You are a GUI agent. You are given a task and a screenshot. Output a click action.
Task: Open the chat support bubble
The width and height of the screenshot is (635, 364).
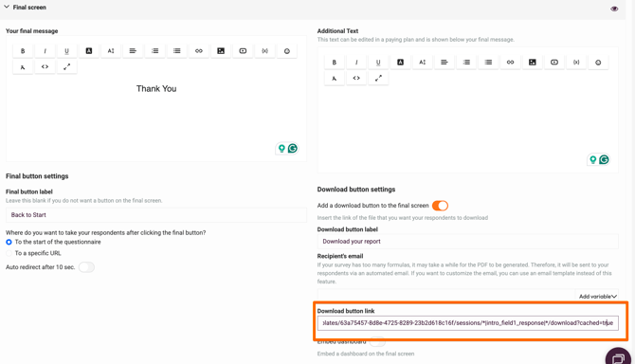point(618,357)
